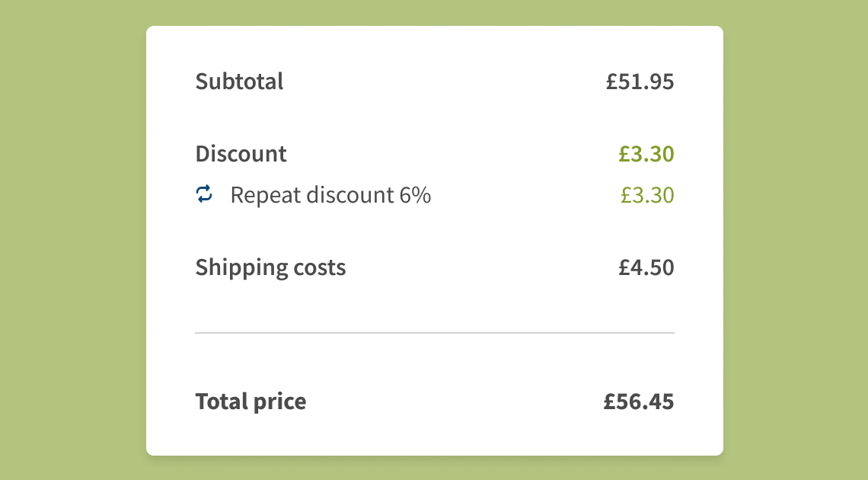Select the Total price label
The height and width of the screenshot is (480, 868).
tap(251, 402)
